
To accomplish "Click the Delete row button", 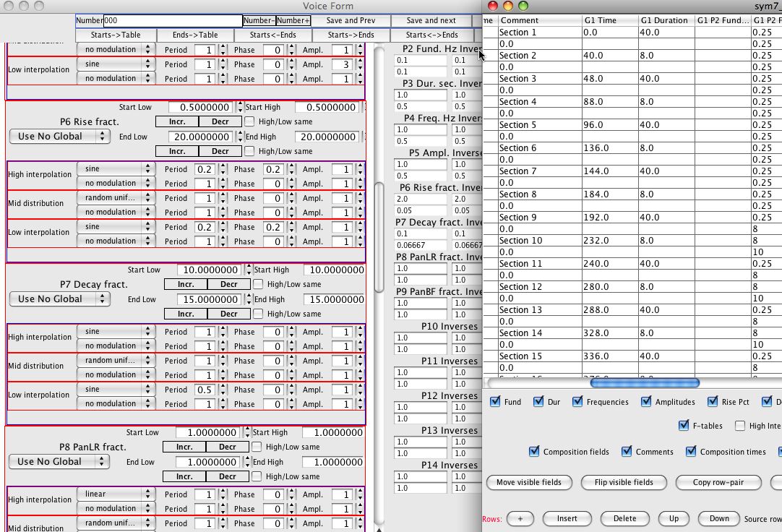I will [x=625, y=518].
